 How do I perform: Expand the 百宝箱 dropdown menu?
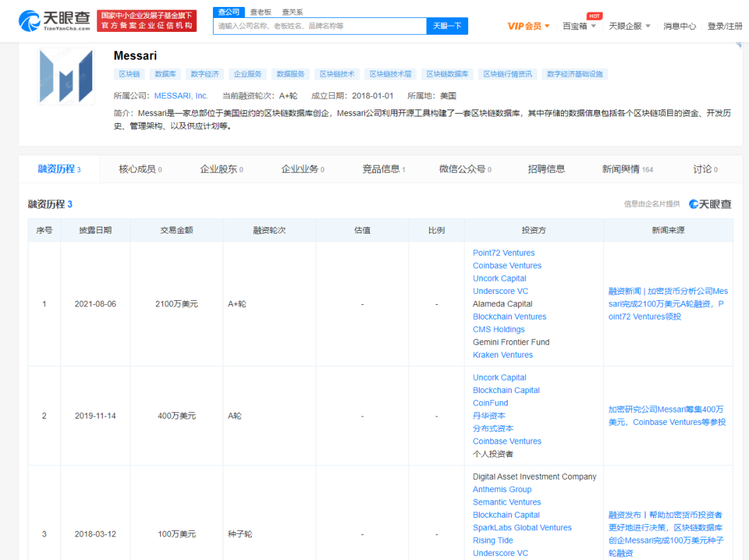[x=579, y=26]
